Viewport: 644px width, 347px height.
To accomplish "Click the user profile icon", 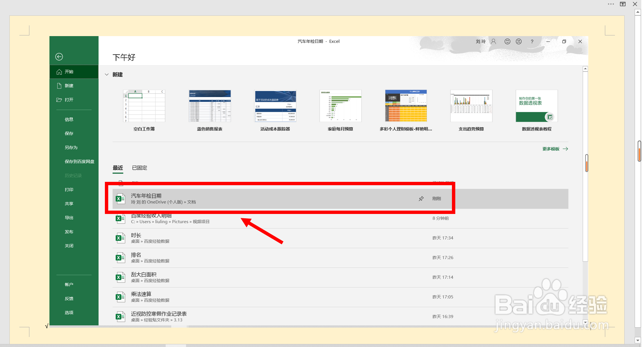I will click(493, 41).
